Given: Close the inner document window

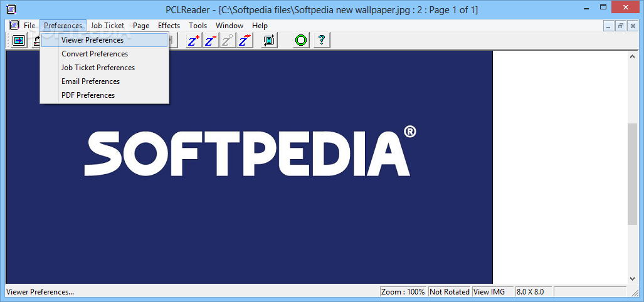Looking at the screenshot, I should pos(632,26).
